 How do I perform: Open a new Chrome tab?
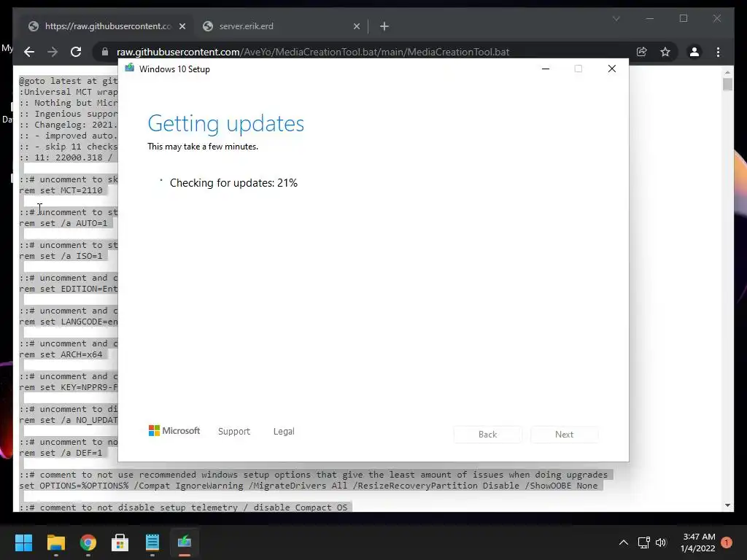click(384, 27)
